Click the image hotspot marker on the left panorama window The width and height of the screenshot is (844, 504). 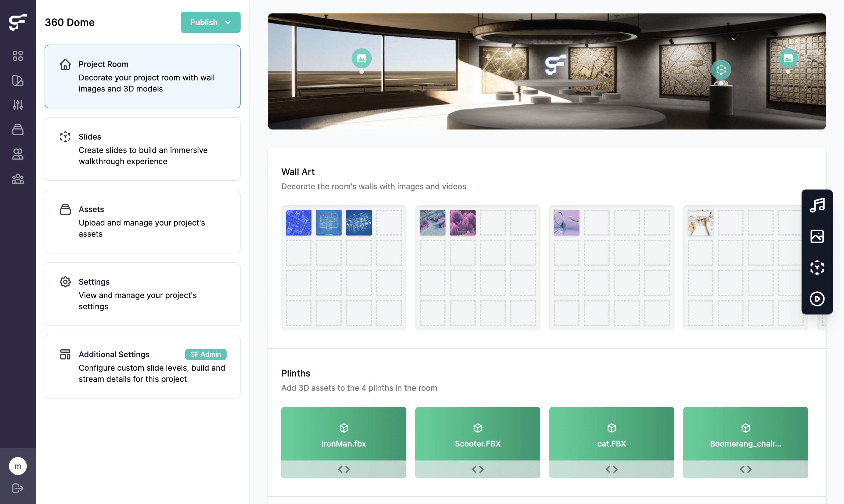[x=361, y=58]
